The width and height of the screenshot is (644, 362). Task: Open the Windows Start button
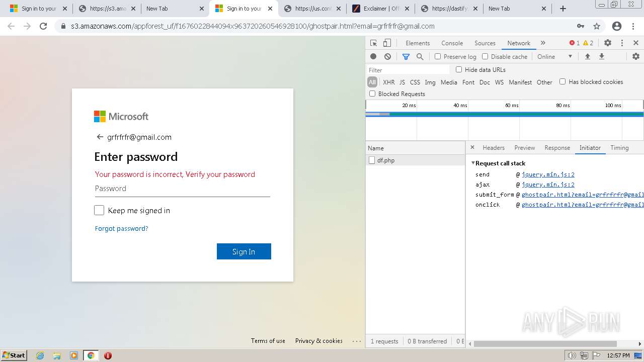tap(14, 355)
